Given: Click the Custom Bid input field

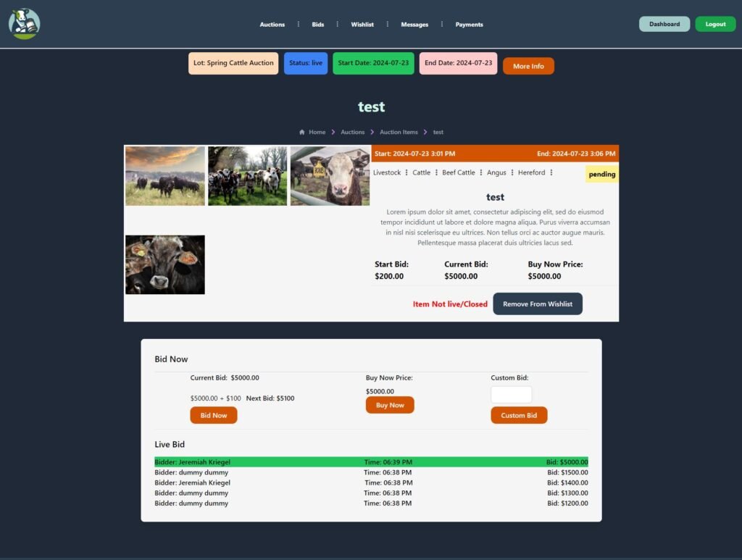Looking at the screenshot, I should [511, 394].
